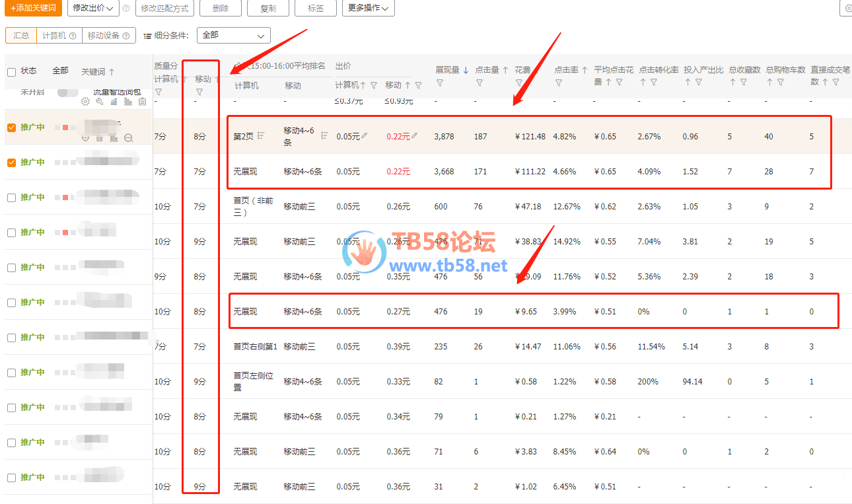Open the settings gear under 流量智选词包
Viewport: 852px width, 504px height.
click(x=85, y=102)
